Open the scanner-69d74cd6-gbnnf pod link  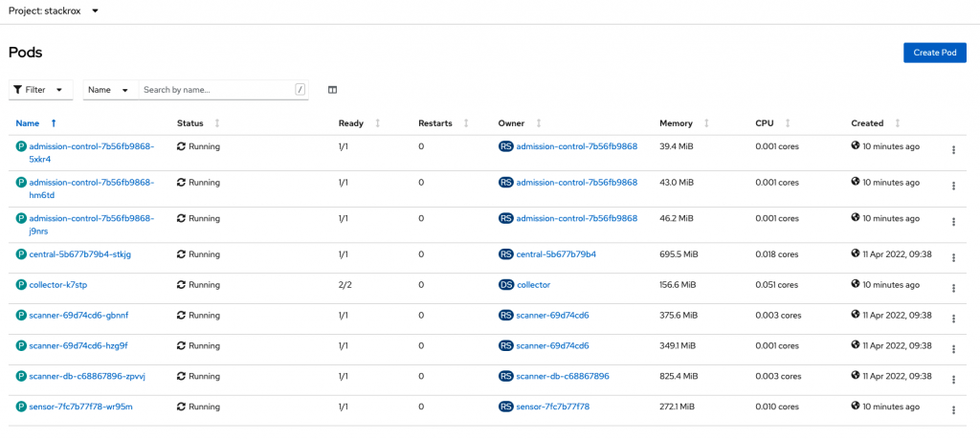click(x=78, y=315)
